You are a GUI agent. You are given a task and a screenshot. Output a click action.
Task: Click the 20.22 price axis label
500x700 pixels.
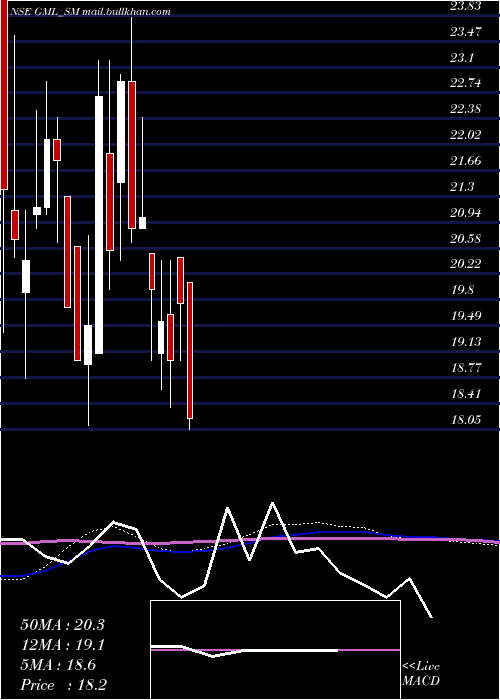click(466, 264)
